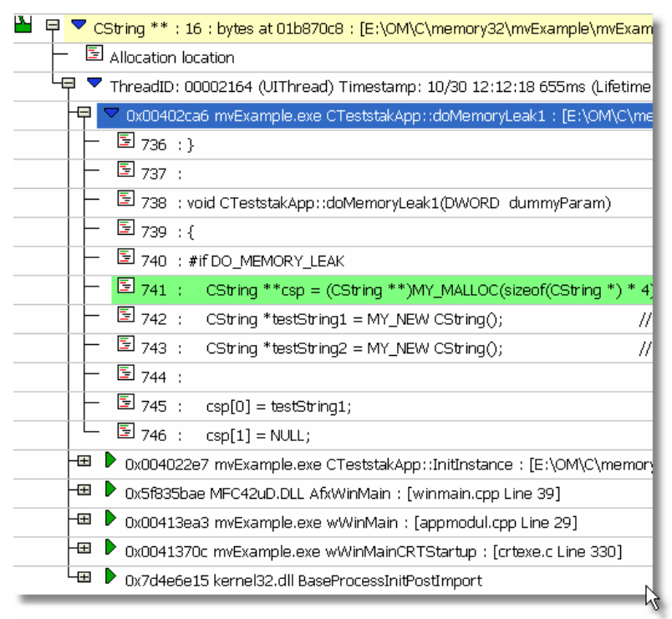The height and width of the screenshot is (619, 672).
Task: Select the 0x00402ca6 doMemoryLeak1 callstack entry
Action: (x=376, y=115)
